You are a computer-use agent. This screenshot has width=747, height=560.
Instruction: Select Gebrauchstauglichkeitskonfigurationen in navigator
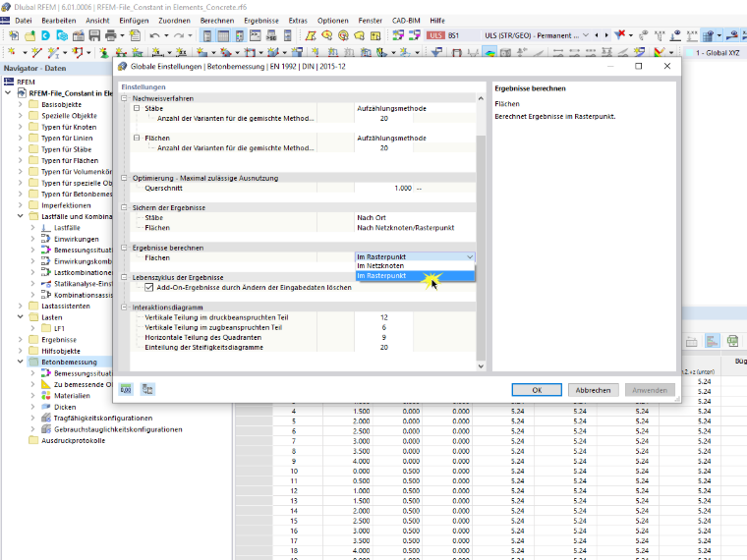tap(118, 429)
